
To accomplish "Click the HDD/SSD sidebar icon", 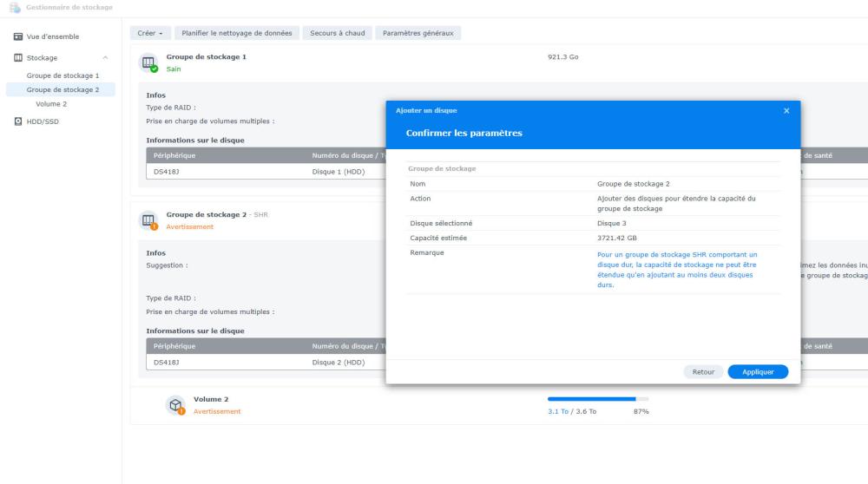I will 19,121.
